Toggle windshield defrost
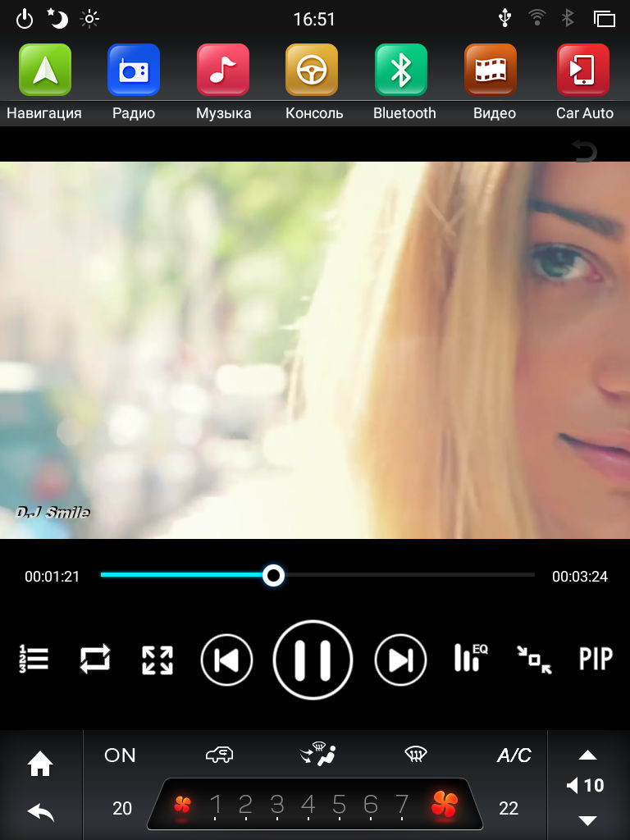Image resolution: width=630 pixels, height=840 pixels. click(416, 755)
